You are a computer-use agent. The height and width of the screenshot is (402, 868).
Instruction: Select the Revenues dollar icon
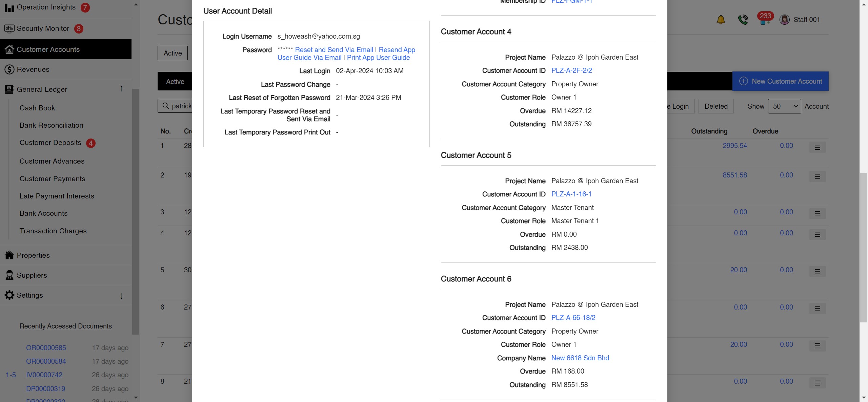[9, 69]
